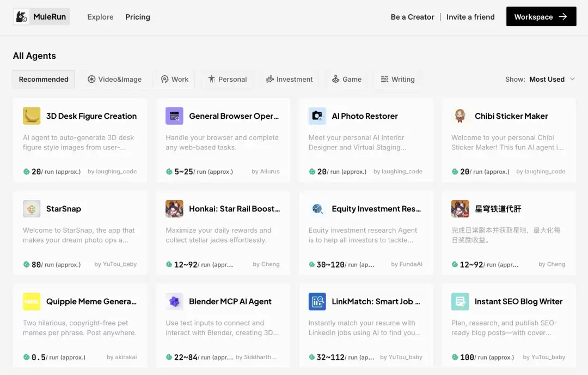Filter agents by the Game tab

[x=346, y=79]
